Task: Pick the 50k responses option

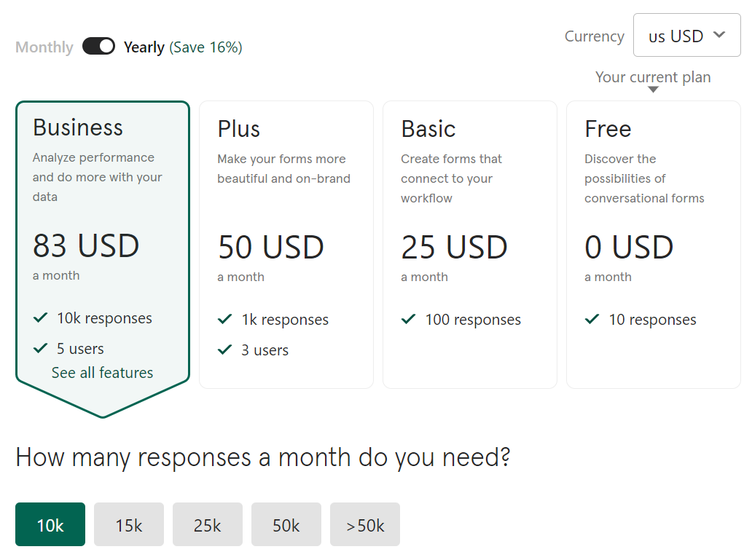Action: point(286,524)
